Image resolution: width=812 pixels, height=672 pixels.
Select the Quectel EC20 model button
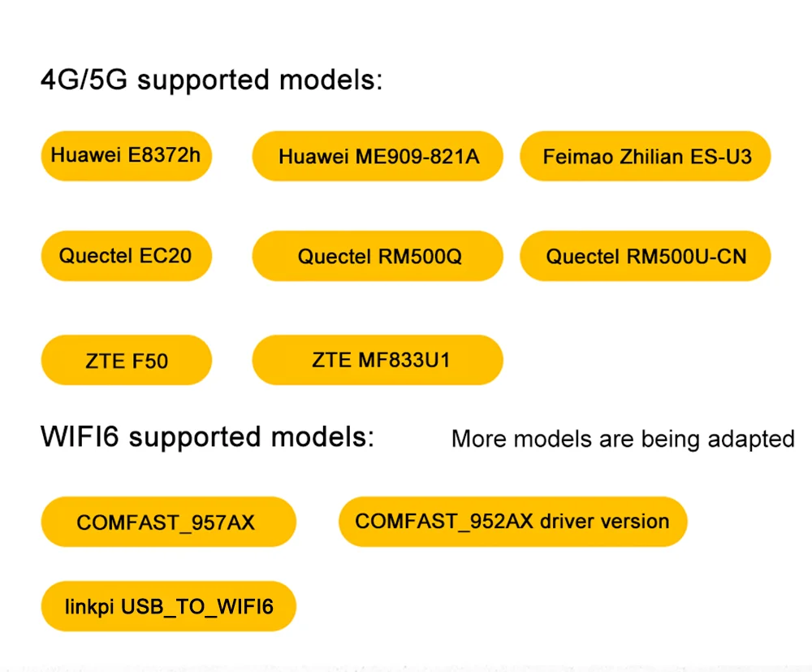pos(126,256)
